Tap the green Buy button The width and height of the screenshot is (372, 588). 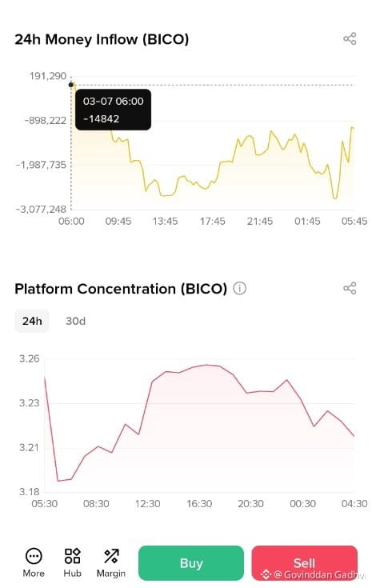click(191, 563)
